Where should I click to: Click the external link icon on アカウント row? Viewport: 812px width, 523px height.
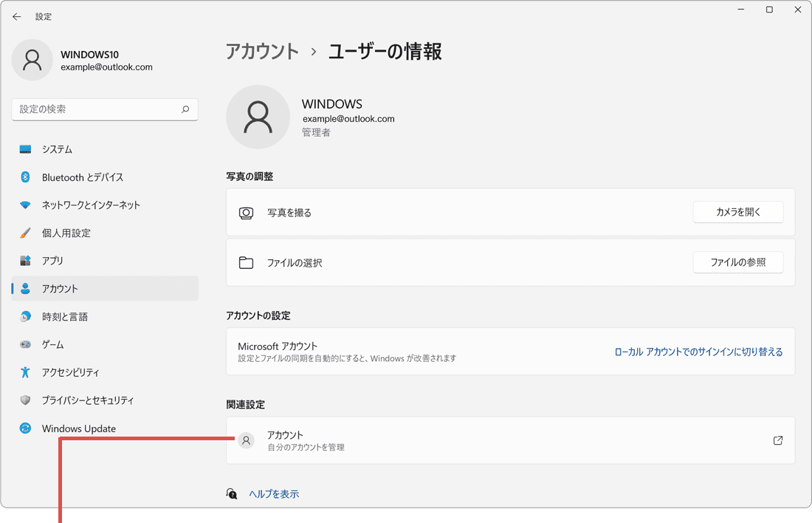point(777,440)
